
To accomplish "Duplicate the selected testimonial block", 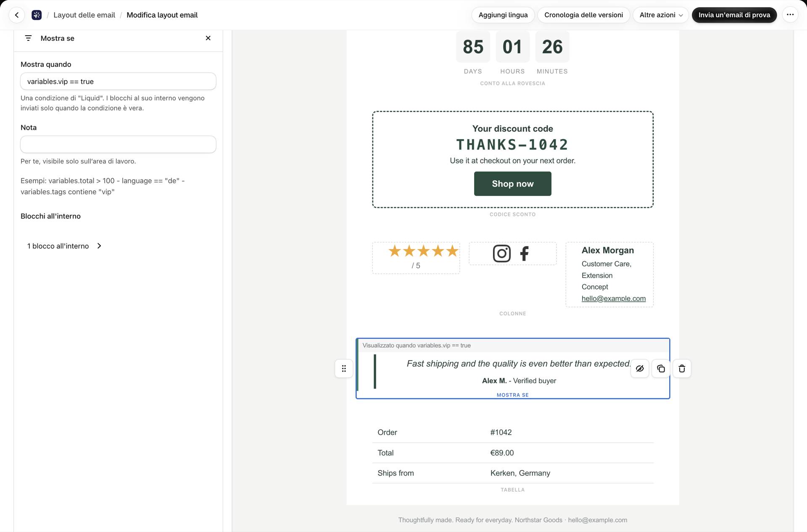I will 661,369.
